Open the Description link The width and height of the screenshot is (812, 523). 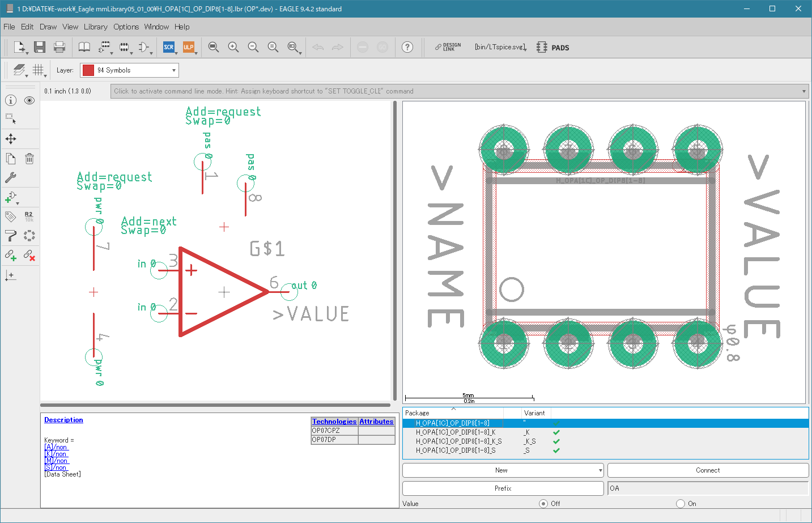[63, 420]
